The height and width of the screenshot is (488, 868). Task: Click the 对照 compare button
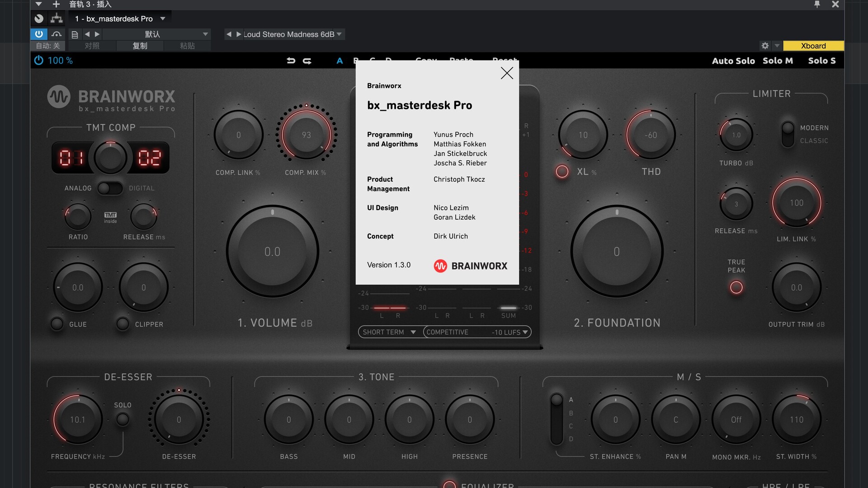click(x=92, y=46)
